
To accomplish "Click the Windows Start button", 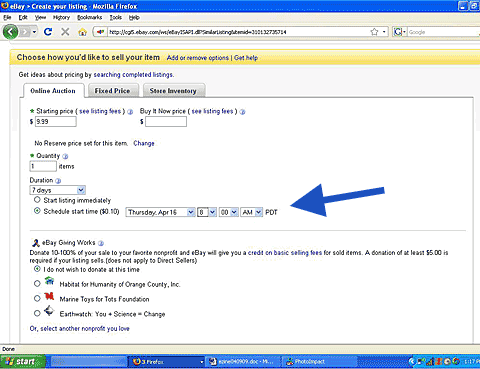I will [x=23, y=362].
